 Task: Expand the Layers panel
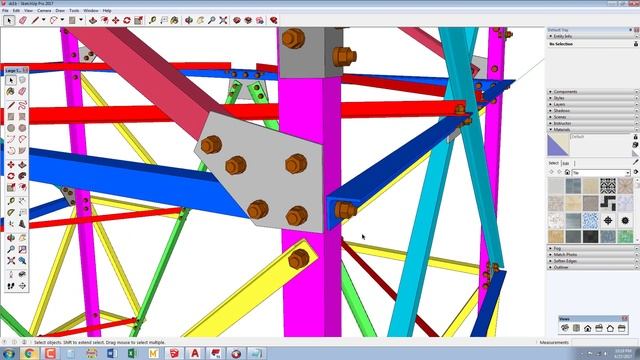592,104
